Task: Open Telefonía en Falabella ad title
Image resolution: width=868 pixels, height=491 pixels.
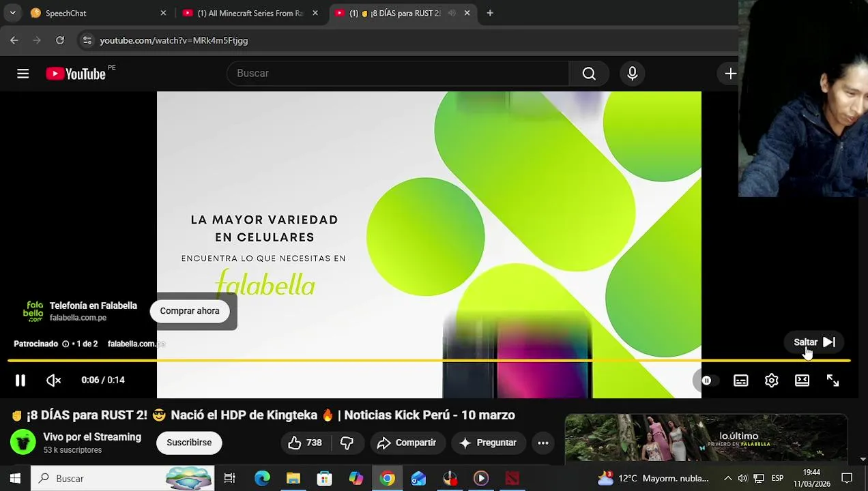Action: pos(93,306)
